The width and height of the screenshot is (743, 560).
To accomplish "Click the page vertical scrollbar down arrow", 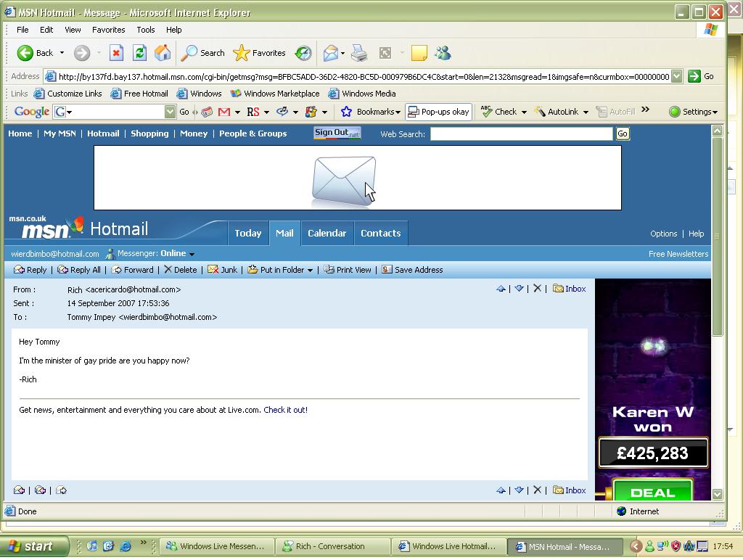I will coord(717,494).
